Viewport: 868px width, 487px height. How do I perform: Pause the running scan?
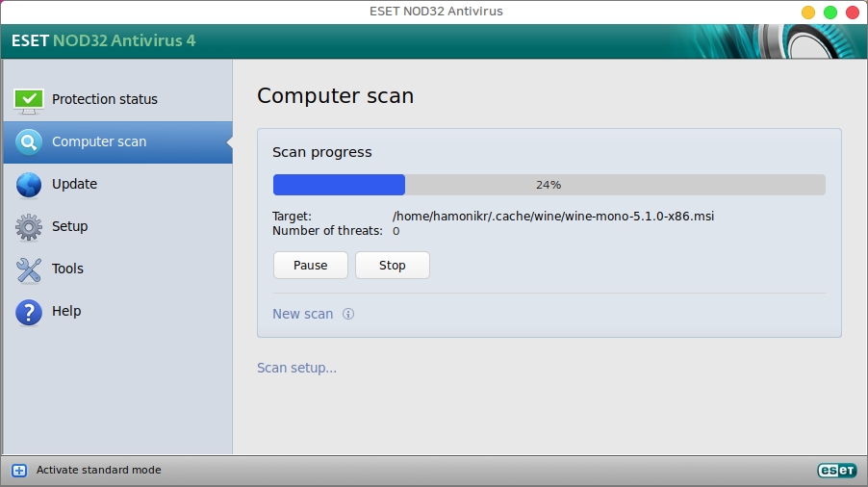coord(310,266)
